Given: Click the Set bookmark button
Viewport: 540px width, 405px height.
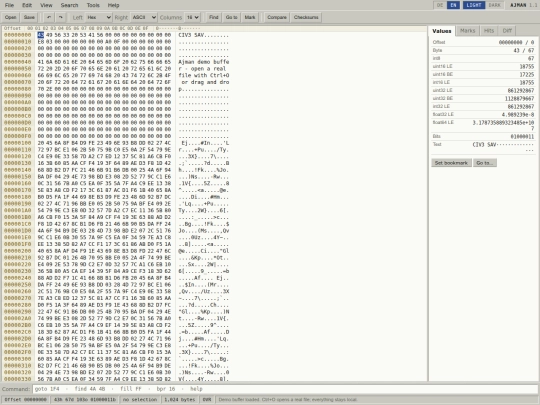Looking at the screenshot, I should tap(451, 163).
